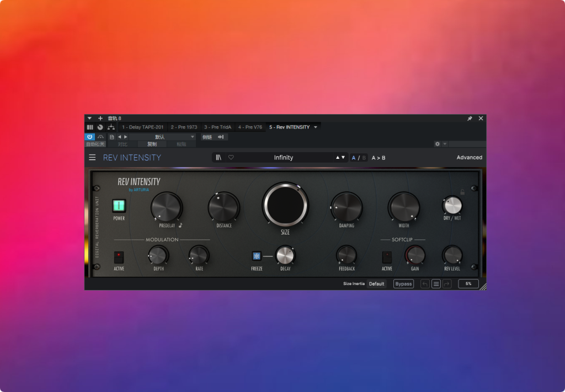Click the DECAY knob

285,256
